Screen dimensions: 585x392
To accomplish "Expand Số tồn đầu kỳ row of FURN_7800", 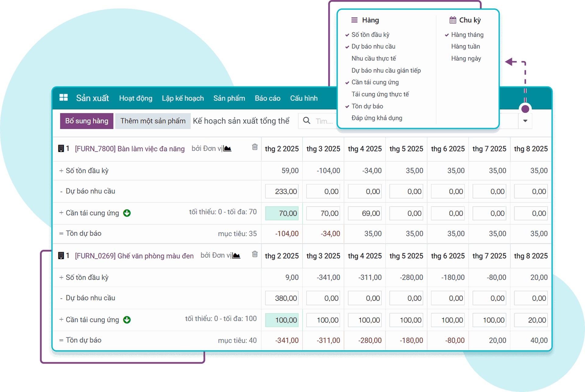I will [61, 171].
